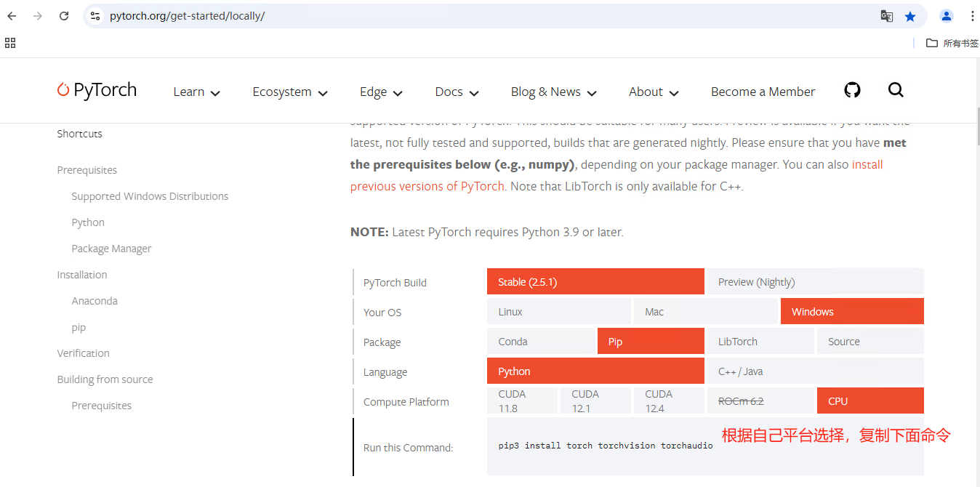The height and width of the screenshot is (487, 980).
Task: Expand the Ecosystem menu
Action: pos(290,92)
